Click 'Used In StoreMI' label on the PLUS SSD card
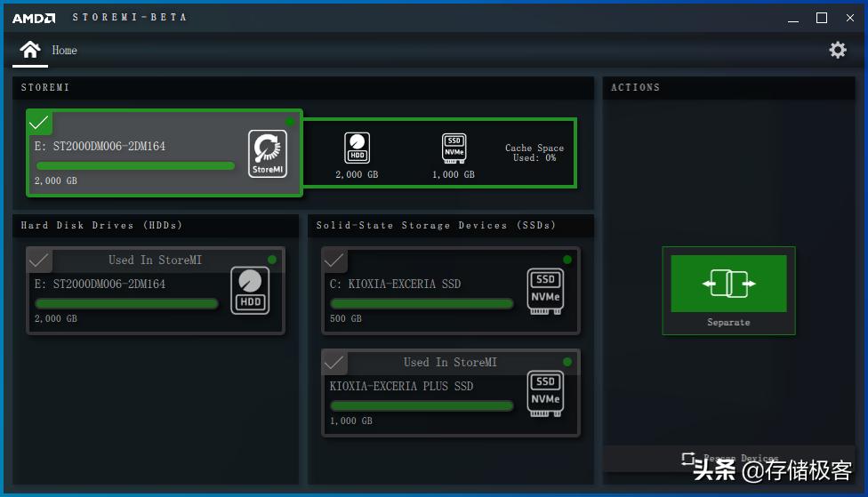 click(450, 362)
